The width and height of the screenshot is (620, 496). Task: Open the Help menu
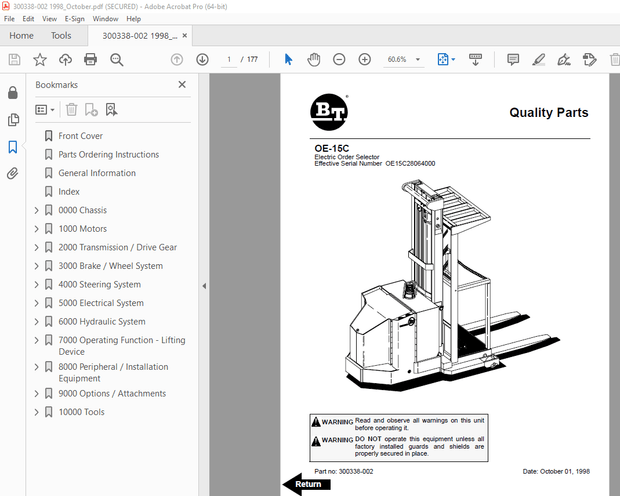[x=134, y=19]
